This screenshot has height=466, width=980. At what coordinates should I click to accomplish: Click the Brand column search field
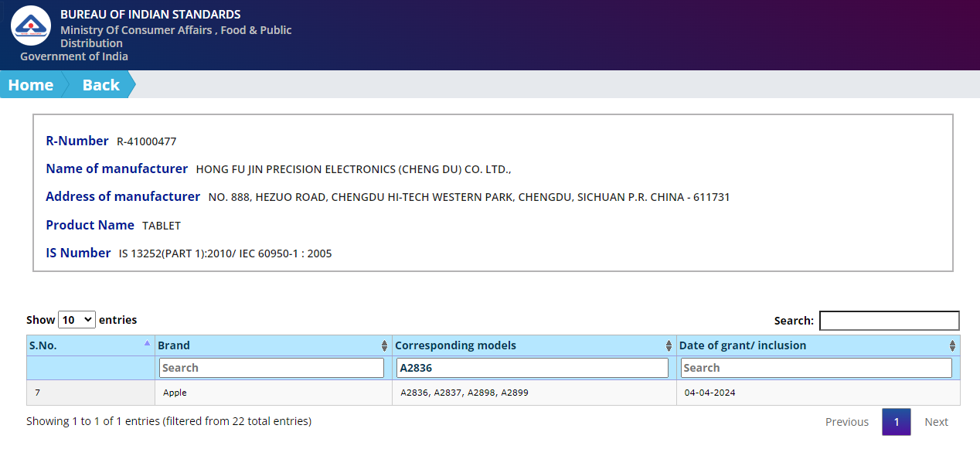(x=271, y=368)
